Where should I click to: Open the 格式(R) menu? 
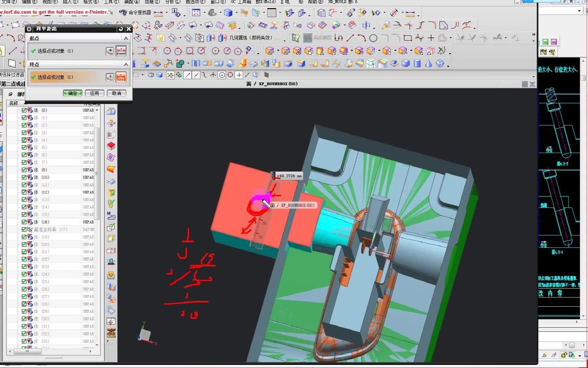91,2
